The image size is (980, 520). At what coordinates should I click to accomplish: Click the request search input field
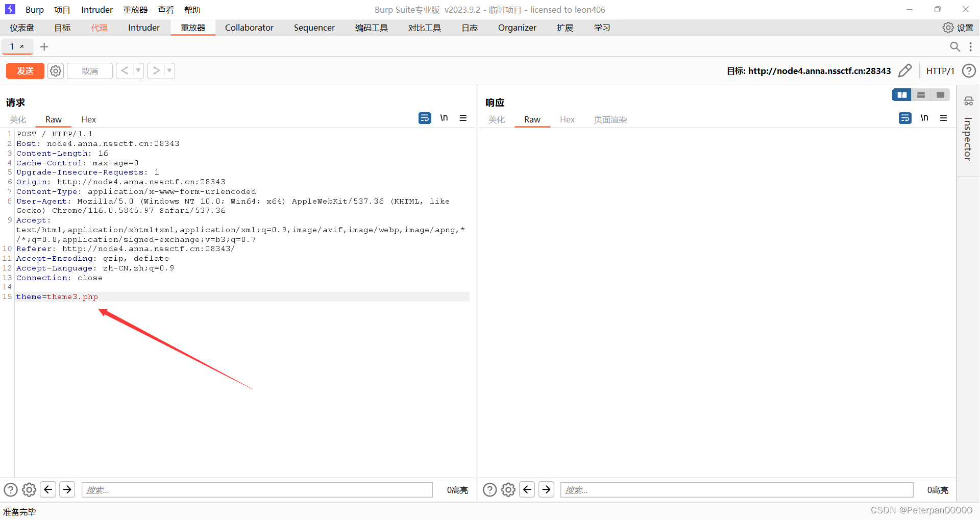pyautogui.click(x=257, y=490)
